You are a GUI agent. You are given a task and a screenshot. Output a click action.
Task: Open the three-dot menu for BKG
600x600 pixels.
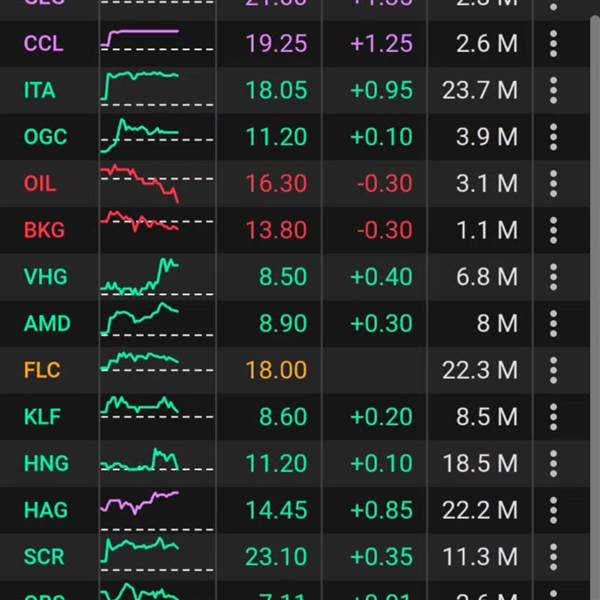click(x=553, y=230)
